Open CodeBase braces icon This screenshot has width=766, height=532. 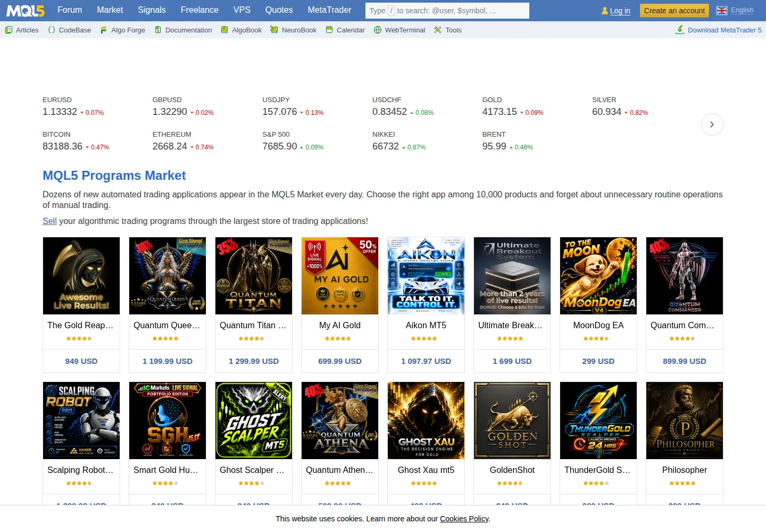pos(52,30)
